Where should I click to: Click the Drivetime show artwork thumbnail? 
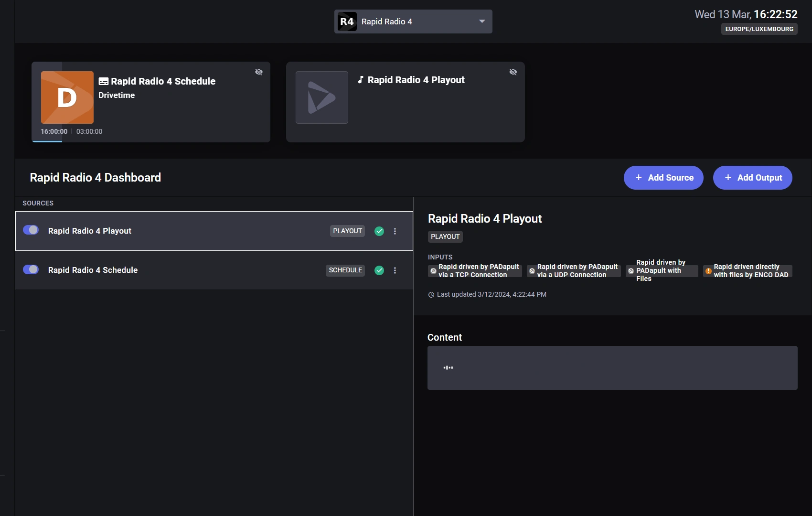tap(67, 97)
